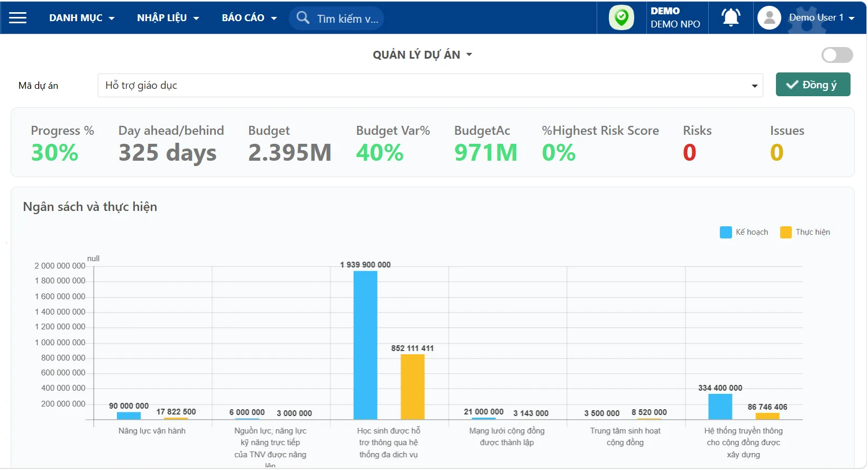Toggle Thực hiện legend swatch
This screenshot has height=470, width=868.
click(786, 232)
